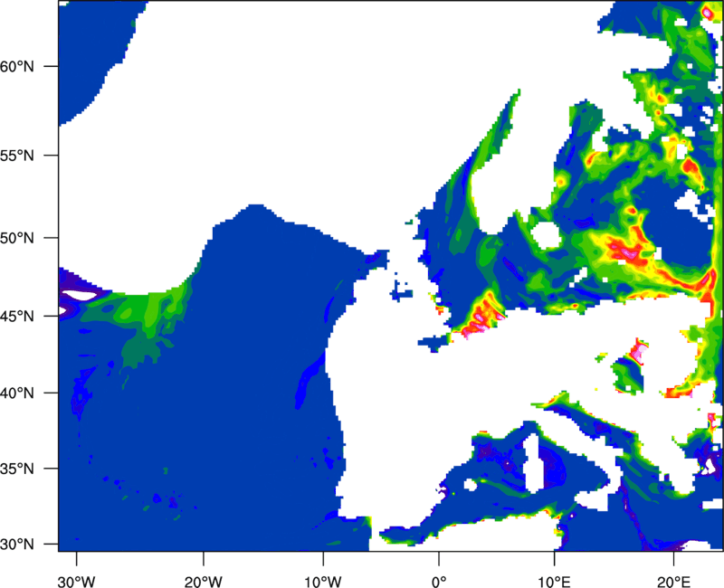Screen dimensions: 724x588
Task: Click the 35°N latitude label
Action: pyautogui.click(x=17, y=469)
